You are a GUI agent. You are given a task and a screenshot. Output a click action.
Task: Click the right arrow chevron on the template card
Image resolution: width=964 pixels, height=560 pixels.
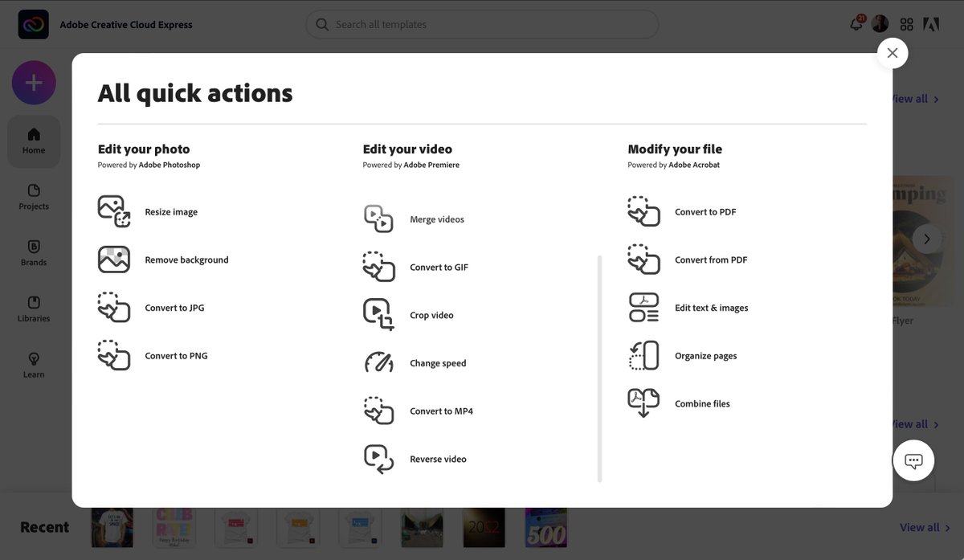(927, 239)
